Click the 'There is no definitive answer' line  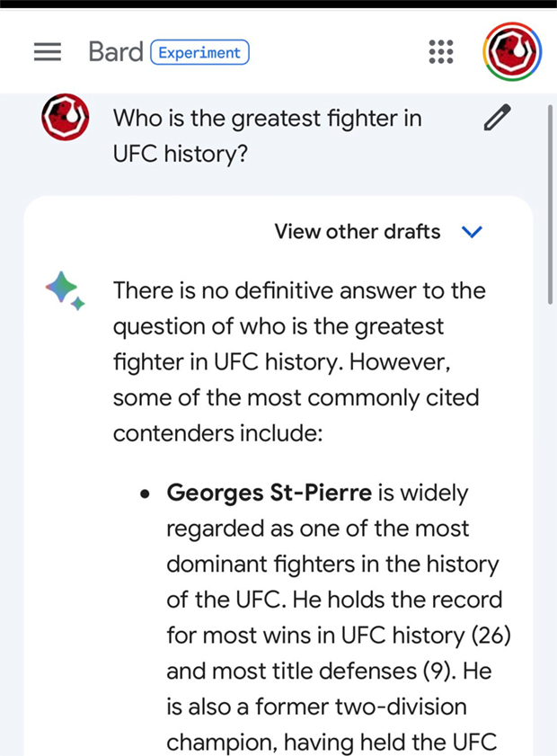click(299, 290)
